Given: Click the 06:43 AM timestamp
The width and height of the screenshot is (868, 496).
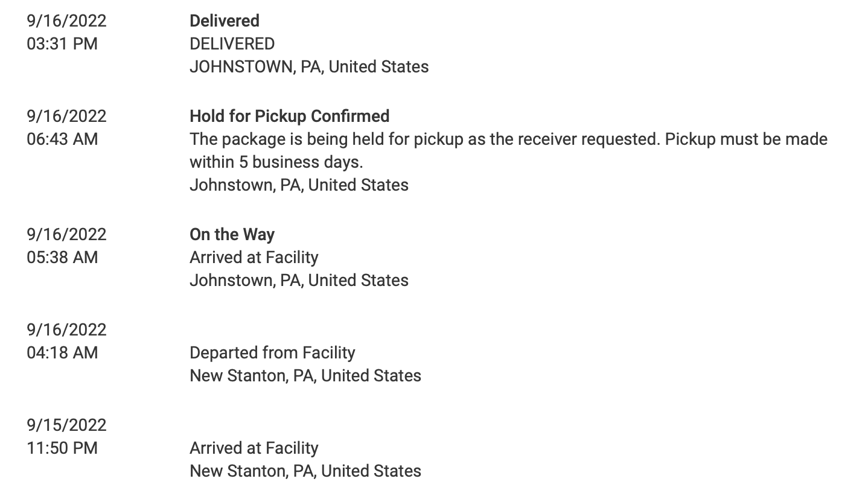Looking at the screenshot, I should 62,139.
